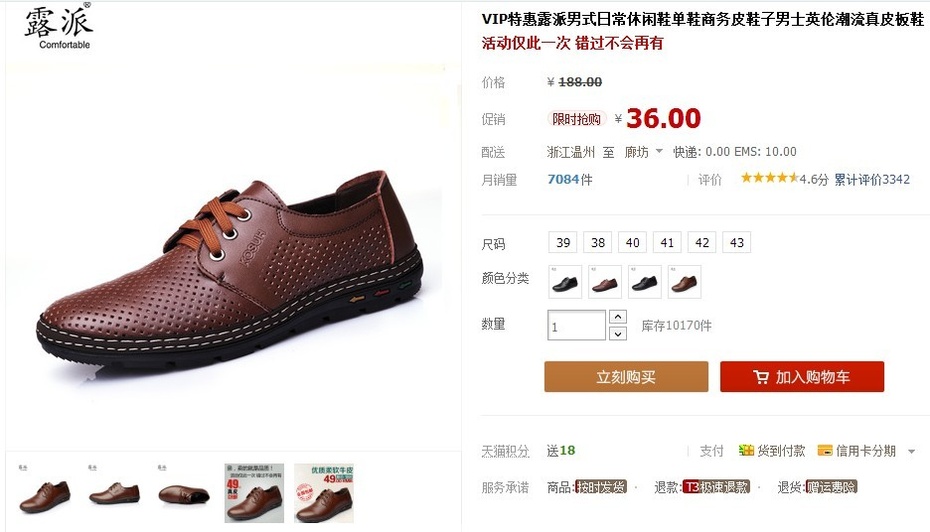Expand the payment options arrow
930x532 pixels.
pyautogui.click(x=912, y=451)
